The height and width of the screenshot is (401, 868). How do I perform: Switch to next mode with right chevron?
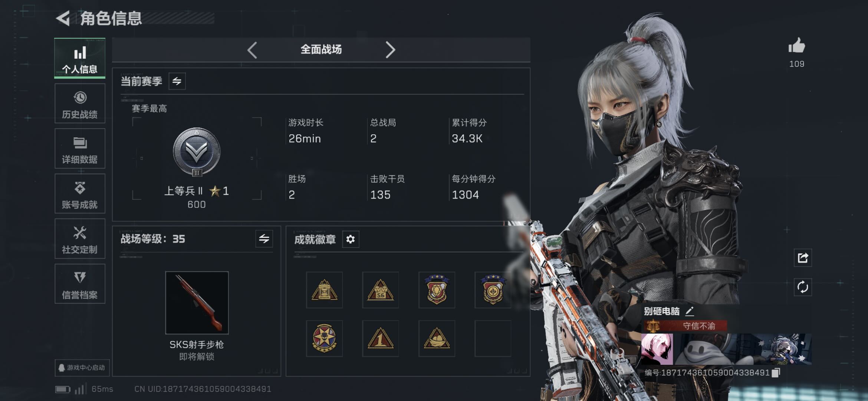coord(390,50)
